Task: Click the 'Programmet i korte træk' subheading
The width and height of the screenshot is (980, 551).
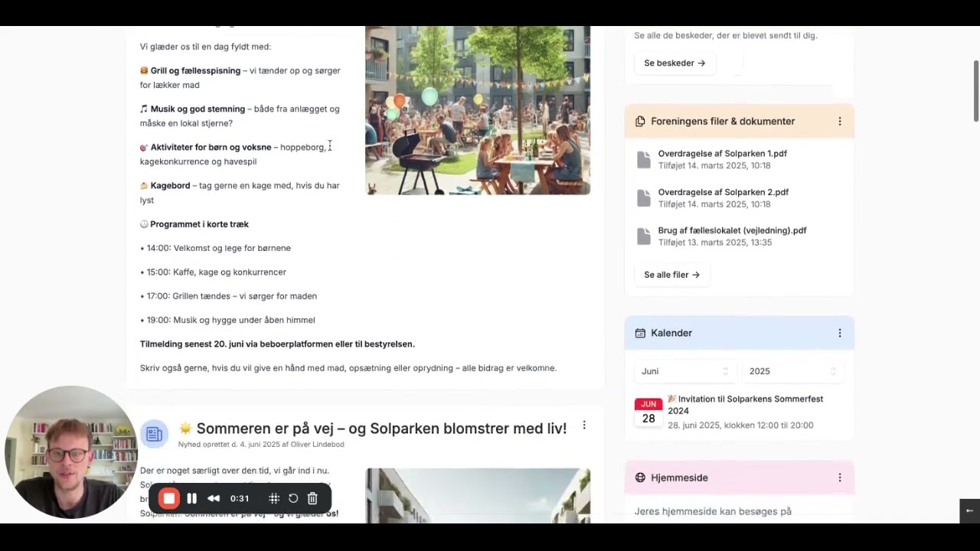Action: (199, 224)
